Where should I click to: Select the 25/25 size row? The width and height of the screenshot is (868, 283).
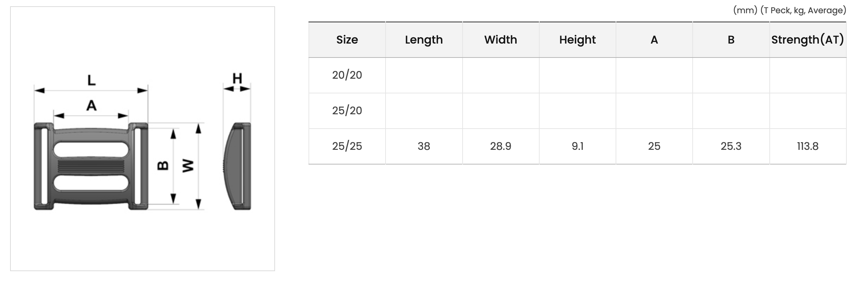[x=577, y=146]
